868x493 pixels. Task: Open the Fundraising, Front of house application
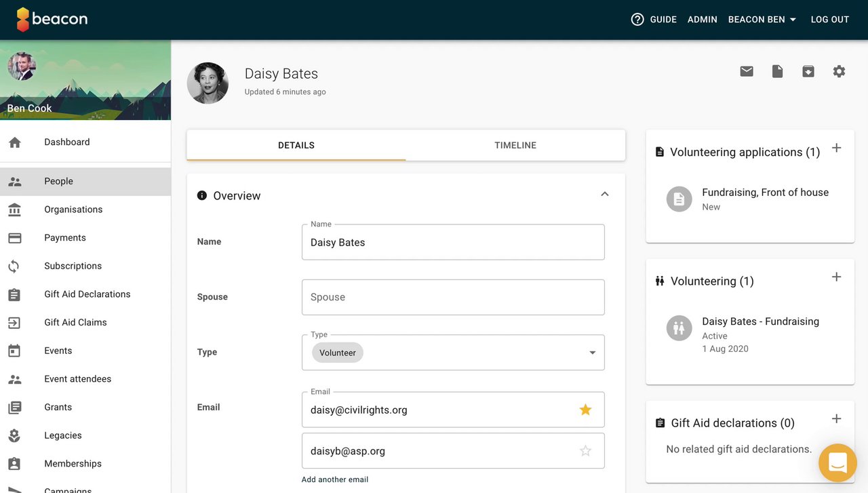coord(765,193)
